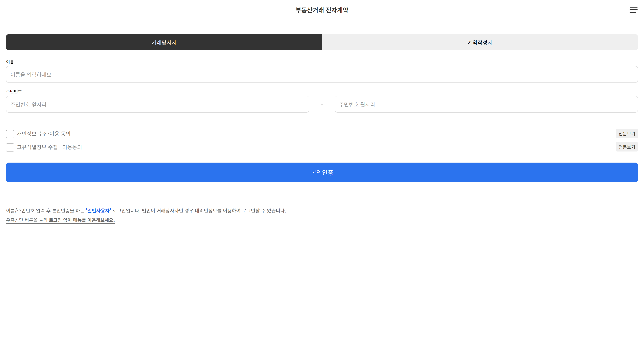
Task: Click the 이름 field label
Action: (x=10, y=62)
